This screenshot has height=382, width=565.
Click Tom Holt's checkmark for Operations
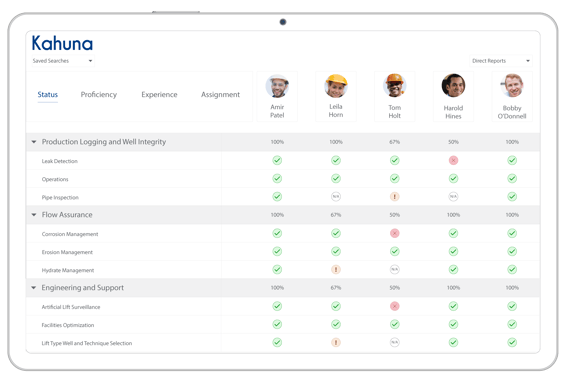[395, 178]
